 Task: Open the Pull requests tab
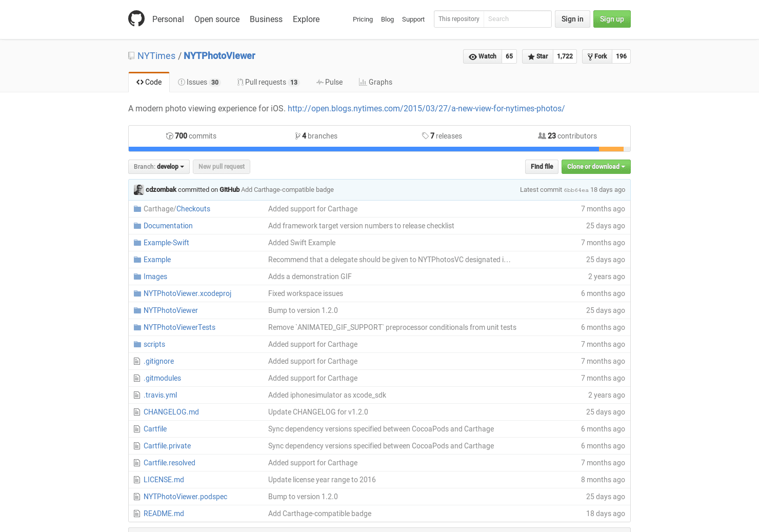(x=267, y=82)
